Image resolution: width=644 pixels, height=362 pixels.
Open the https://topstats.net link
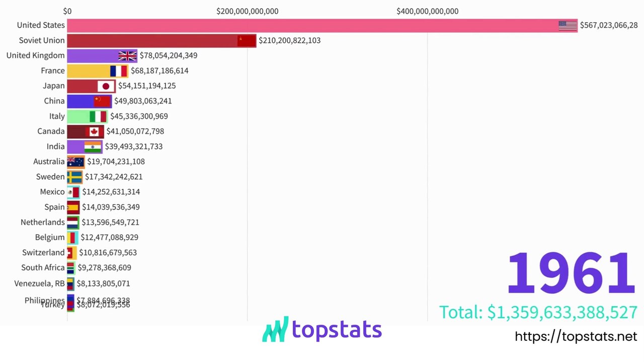click(x=576, y=336)
